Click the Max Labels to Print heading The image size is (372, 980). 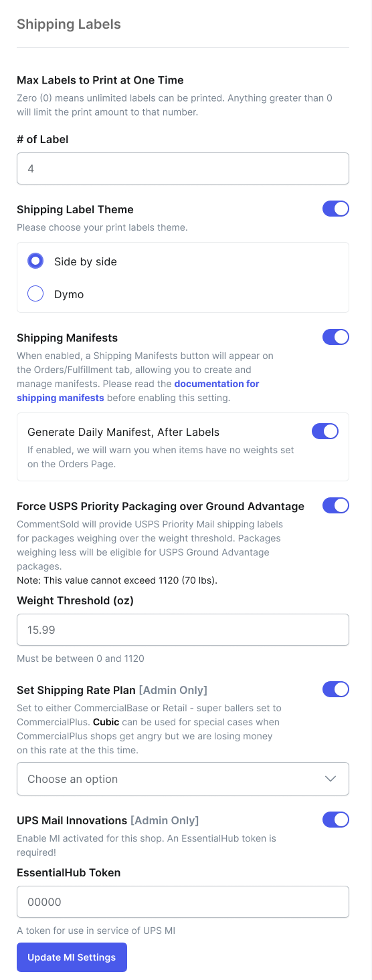[x=100, y=80]
